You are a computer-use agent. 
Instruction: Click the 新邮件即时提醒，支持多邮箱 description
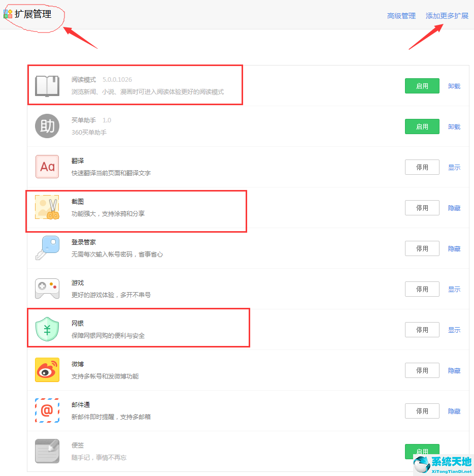(x=111, y=417)
